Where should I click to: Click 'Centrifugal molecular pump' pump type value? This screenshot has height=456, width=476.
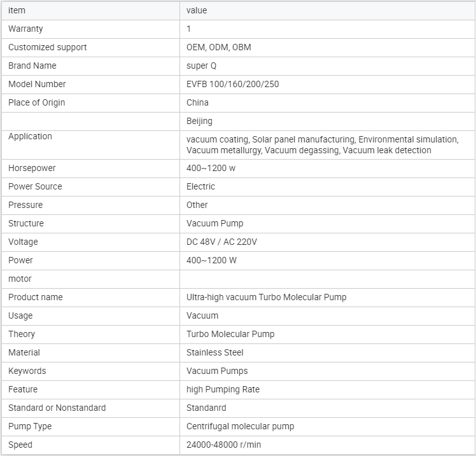240,426
